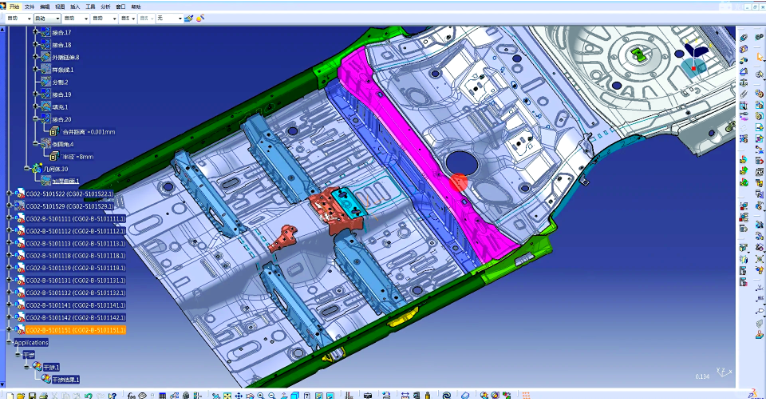
Task: Collapse the 接合.20 tree node
Action: [x=36, y=119]
